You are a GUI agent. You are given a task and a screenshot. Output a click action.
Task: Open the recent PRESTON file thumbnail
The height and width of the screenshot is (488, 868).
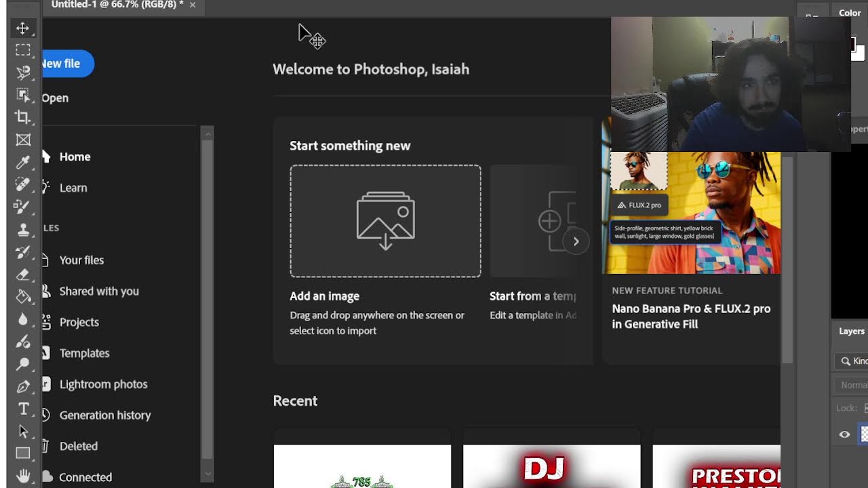pos(716,466)
